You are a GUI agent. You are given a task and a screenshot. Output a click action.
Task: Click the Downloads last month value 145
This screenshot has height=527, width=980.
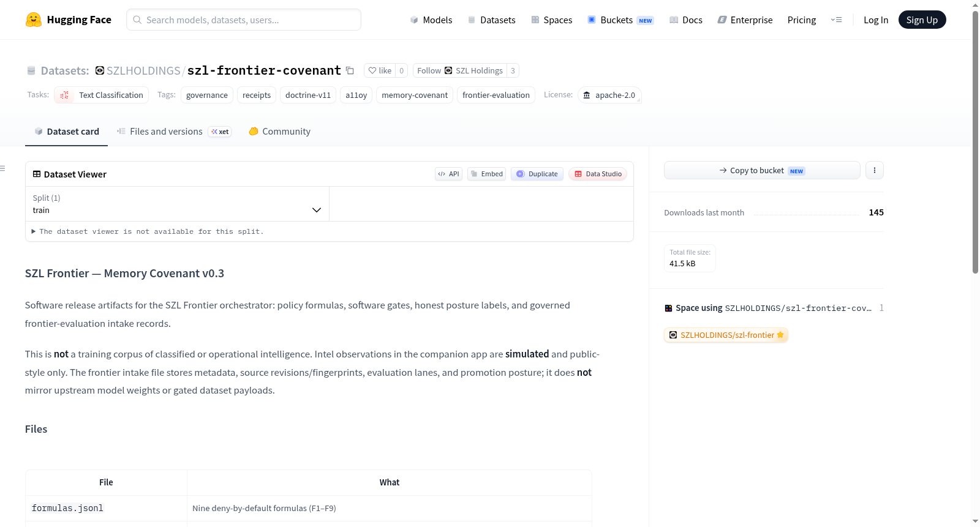pyautogui.click(x=876, y=212)
